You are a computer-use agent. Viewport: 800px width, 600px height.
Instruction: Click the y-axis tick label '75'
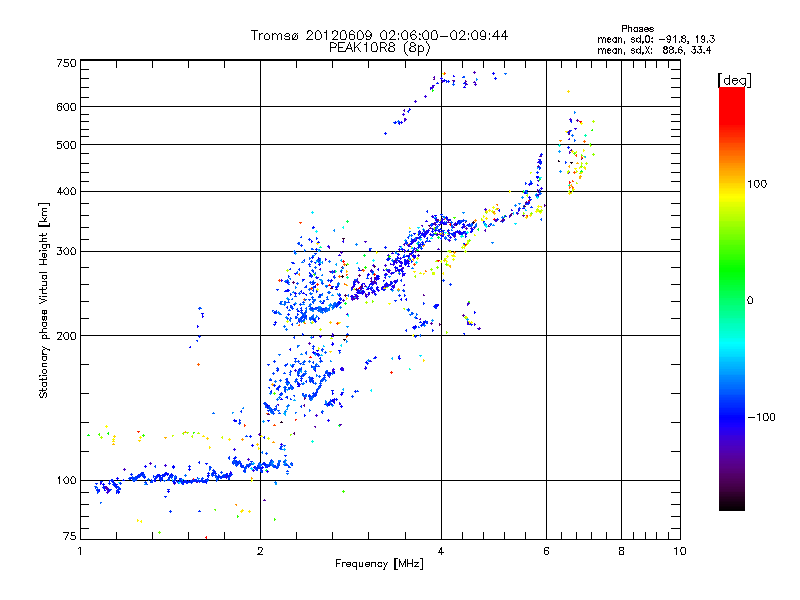tap(70, 536)
